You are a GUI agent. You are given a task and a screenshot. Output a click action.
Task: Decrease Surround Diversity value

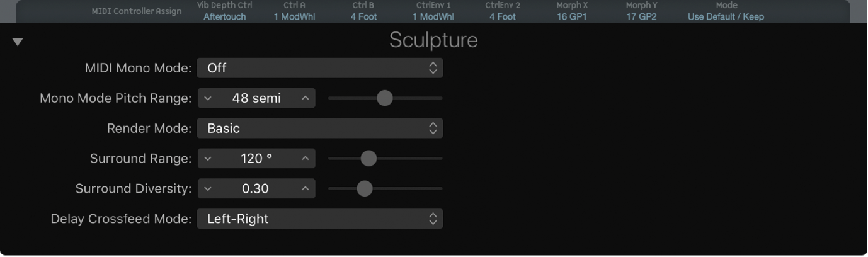point(208,188)
